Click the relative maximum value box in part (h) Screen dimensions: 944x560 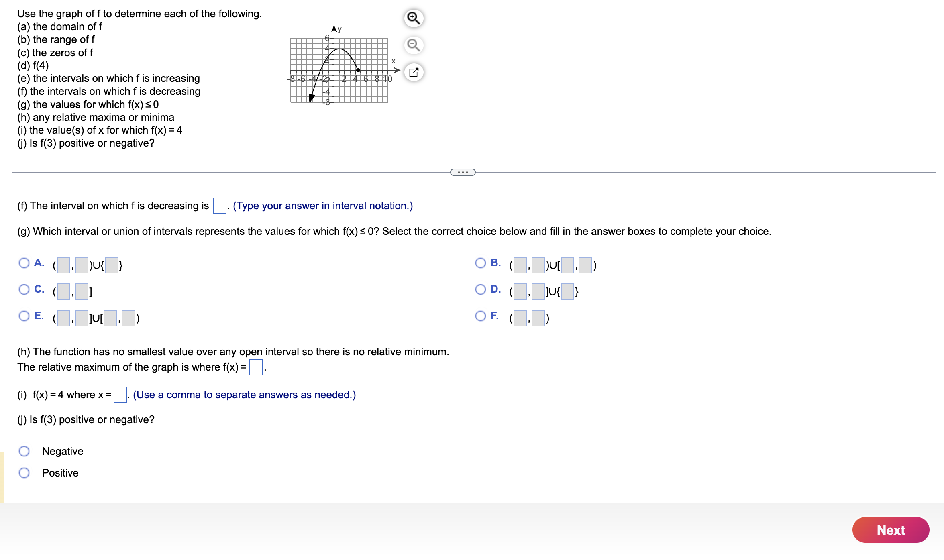click(256, 367)
